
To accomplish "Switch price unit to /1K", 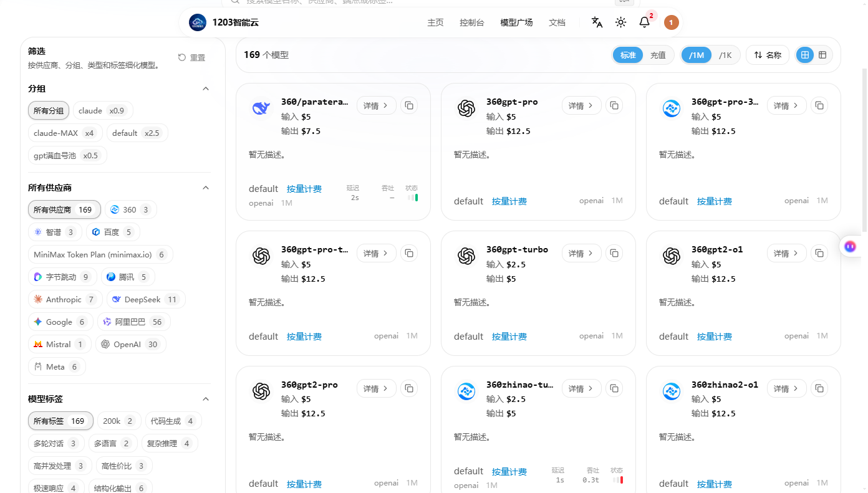I will [x=725, y=55].
